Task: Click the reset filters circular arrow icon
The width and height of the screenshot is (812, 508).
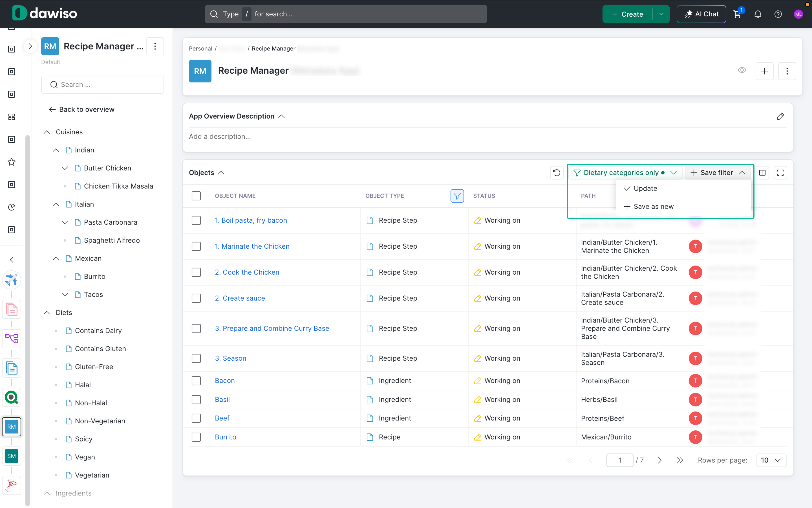Action: point(557,173)
